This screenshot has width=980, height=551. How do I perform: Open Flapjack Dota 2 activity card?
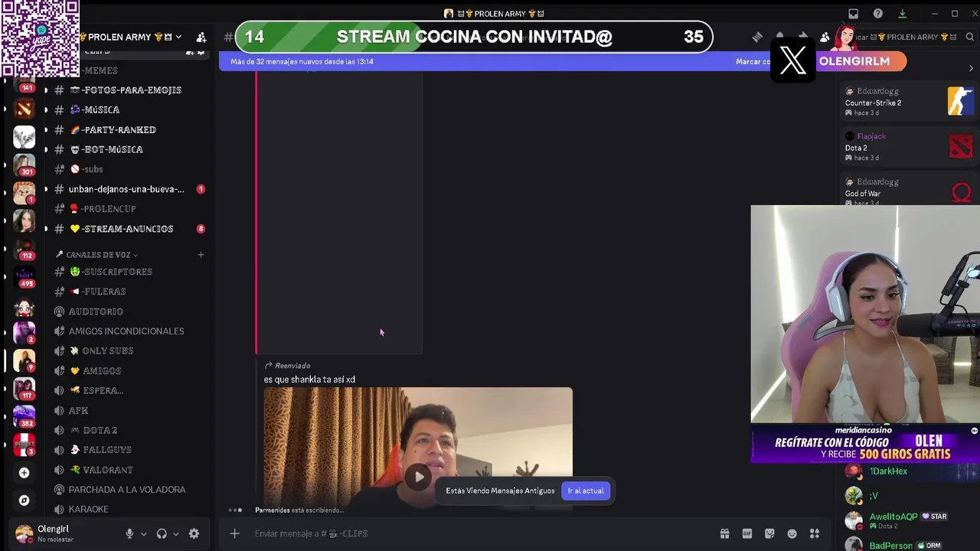click(x=909, y=147)
